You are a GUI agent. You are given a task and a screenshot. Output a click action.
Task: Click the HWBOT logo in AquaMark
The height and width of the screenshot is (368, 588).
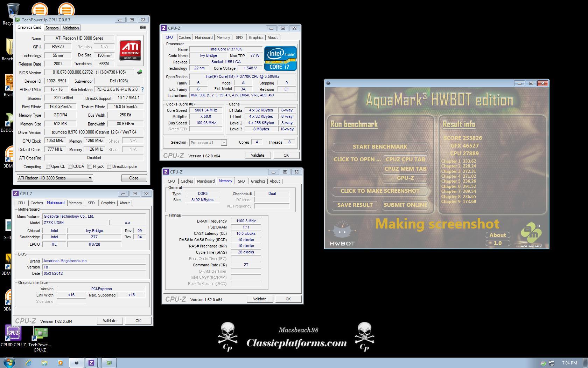(x=342, y=234)
